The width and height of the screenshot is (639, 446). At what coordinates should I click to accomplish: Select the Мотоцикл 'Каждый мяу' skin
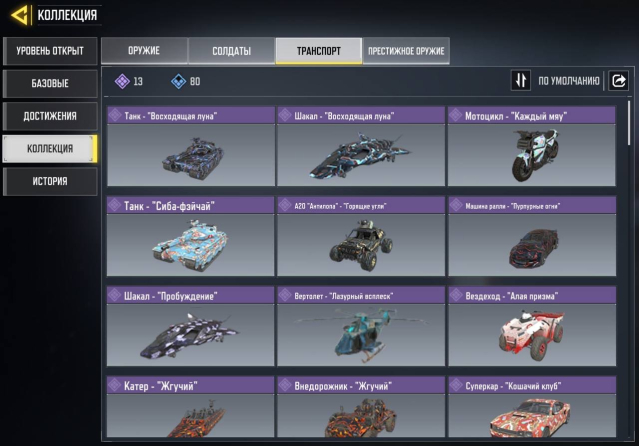[532, 146]
